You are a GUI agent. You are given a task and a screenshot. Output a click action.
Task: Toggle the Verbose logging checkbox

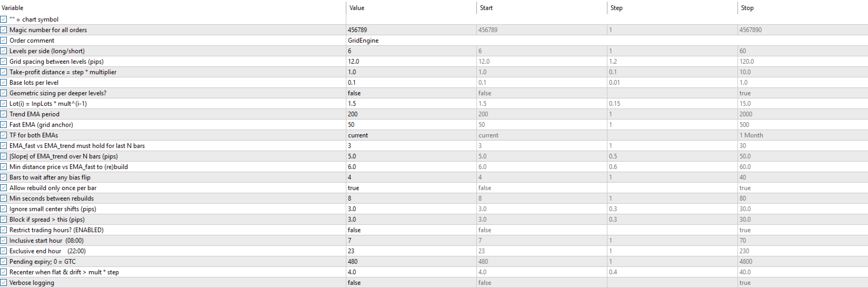[x=4, y=283]
